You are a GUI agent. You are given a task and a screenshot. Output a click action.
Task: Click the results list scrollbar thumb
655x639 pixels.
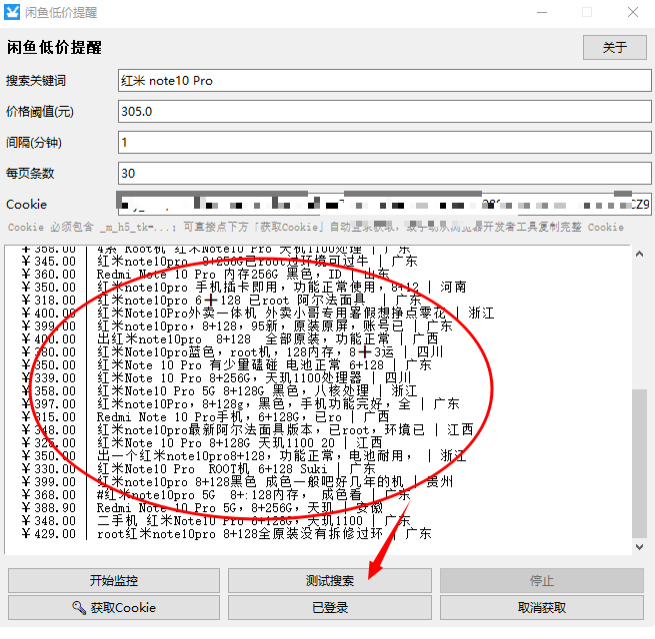click(x=639, y=464)
